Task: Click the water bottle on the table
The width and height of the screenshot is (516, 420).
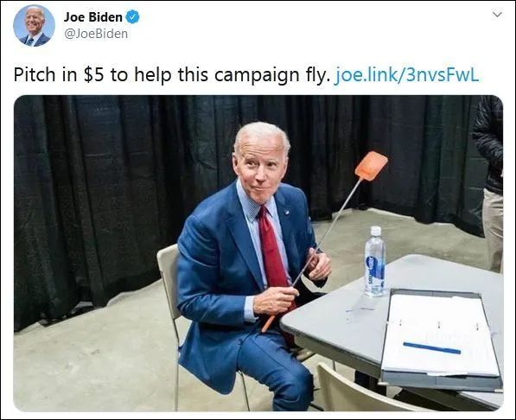Action: tap(374, 261)
